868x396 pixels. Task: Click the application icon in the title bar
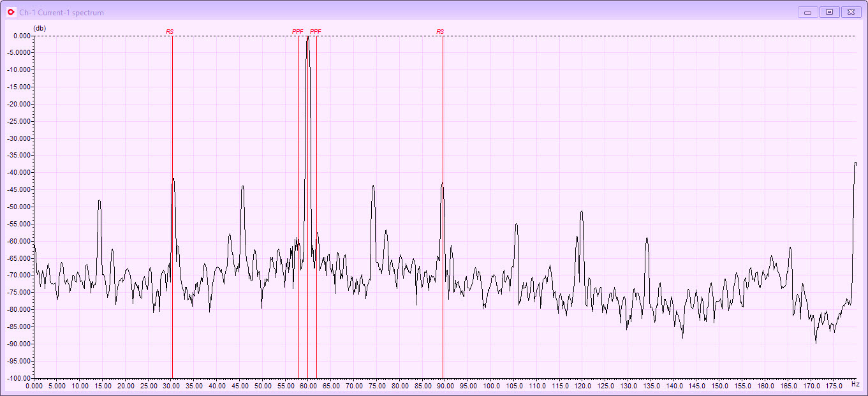click(11, 12)
